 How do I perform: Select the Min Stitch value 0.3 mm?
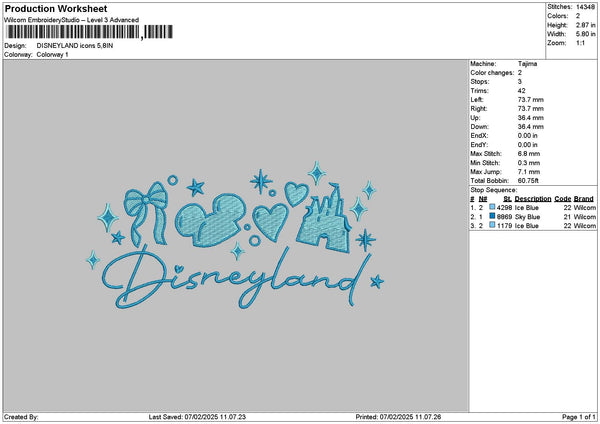point(529,163)
